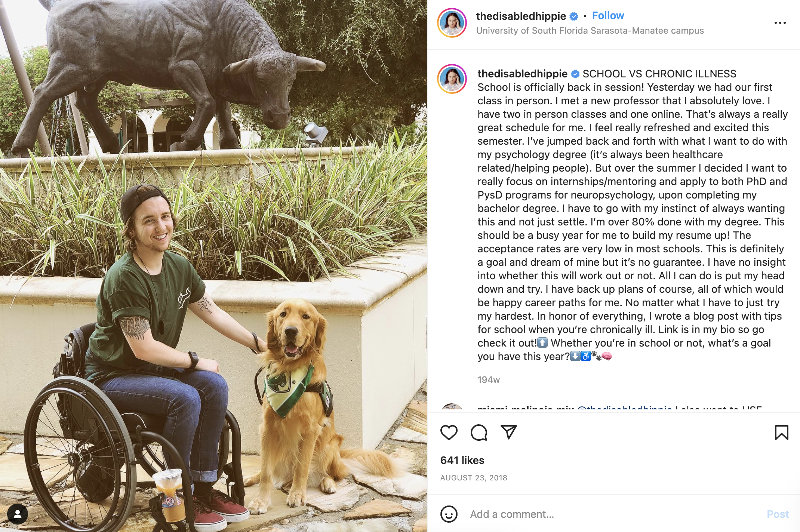This screenshot has width=800, height=532.
Task: Click the August 23, 2018 date stamp
Action: pyautogui.click(x=474, y=478)
